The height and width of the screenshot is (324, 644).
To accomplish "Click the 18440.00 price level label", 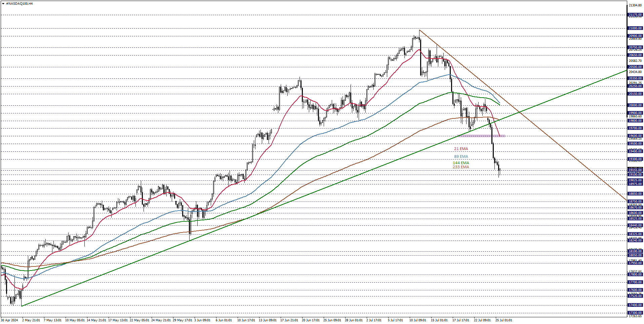I will point(635,225).
